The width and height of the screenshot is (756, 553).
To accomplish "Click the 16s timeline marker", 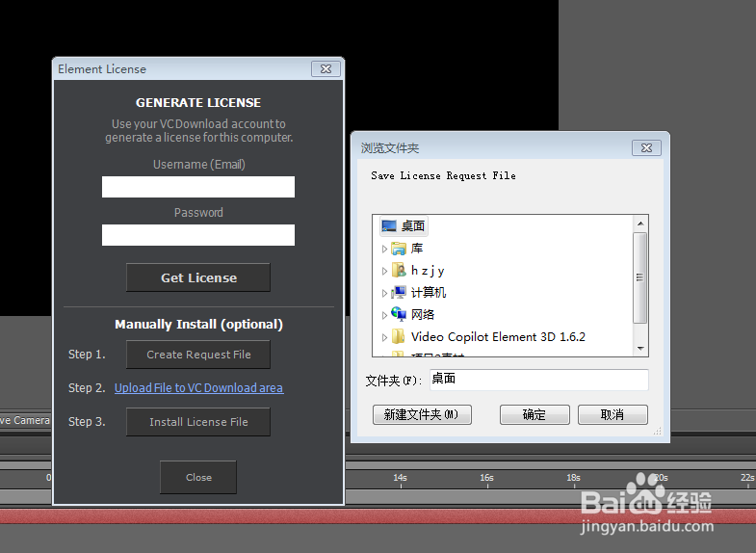I will point(487,478).
